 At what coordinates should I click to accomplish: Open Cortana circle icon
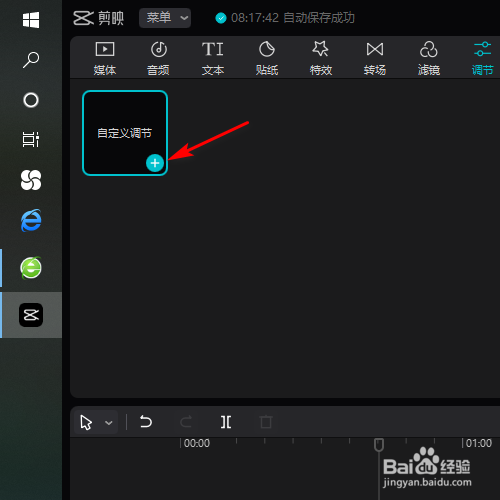(31, 100)
